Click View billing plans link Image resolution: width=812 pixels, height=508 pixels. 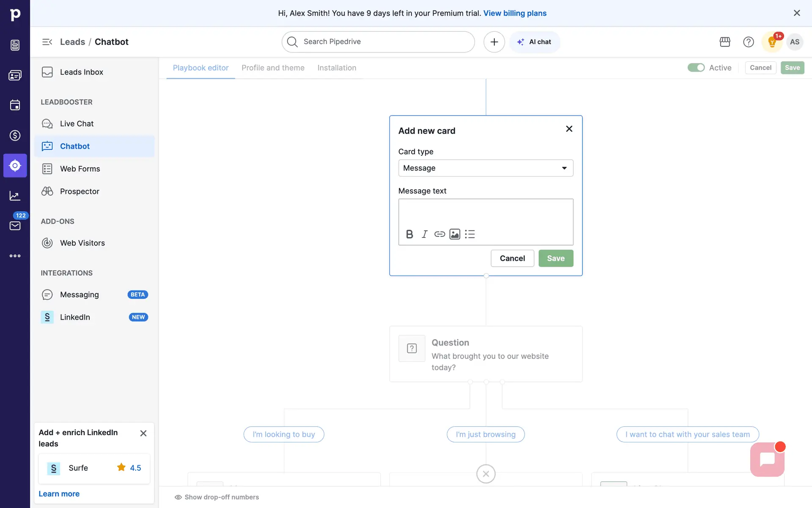point(515,13)
